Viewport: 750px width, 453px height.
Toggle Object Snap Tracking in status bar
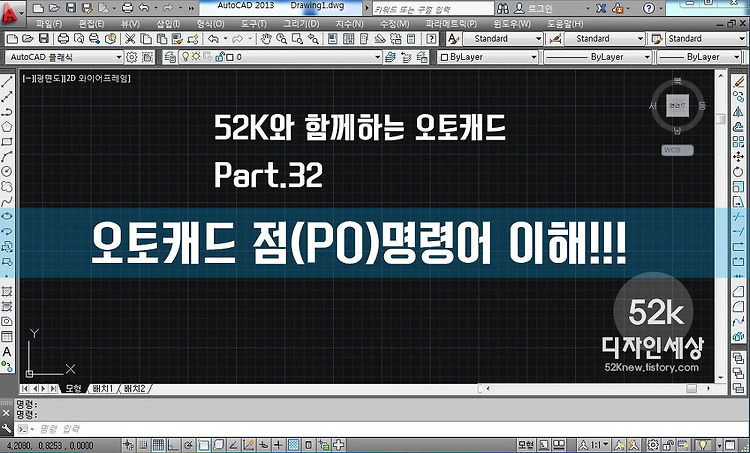(x=233, y=445)
